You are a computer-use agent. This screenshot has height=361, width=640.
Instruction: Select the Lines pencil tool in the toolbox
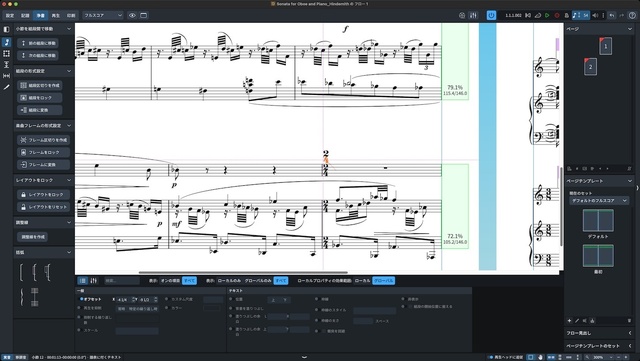coord(7,87)
